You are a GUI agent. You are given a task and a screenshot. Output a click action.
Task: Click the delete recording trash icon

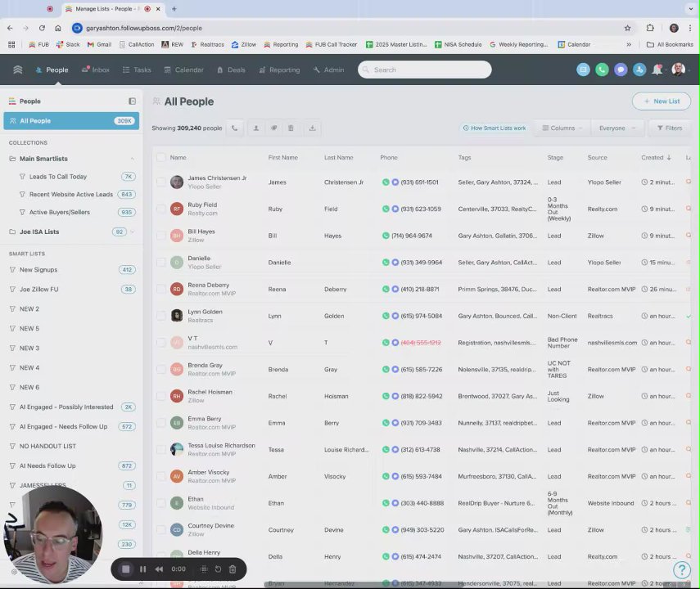(x=233, y=569)
